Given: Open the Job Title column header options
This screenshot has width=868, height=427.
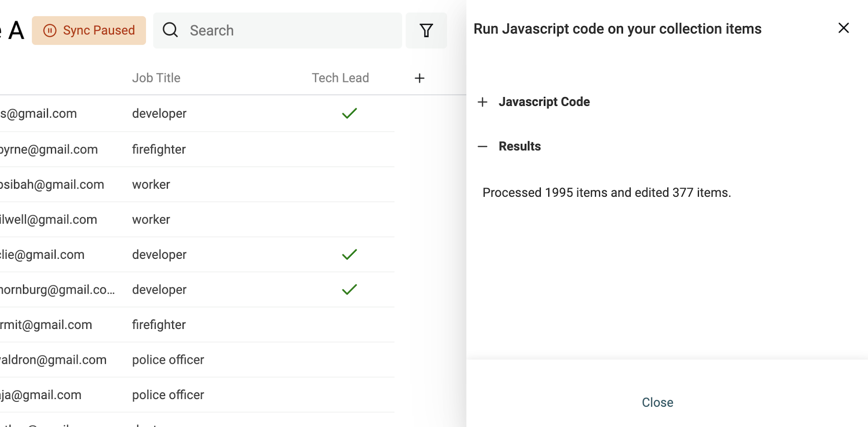Looking at the screenshot, I should tap(156, 77).
